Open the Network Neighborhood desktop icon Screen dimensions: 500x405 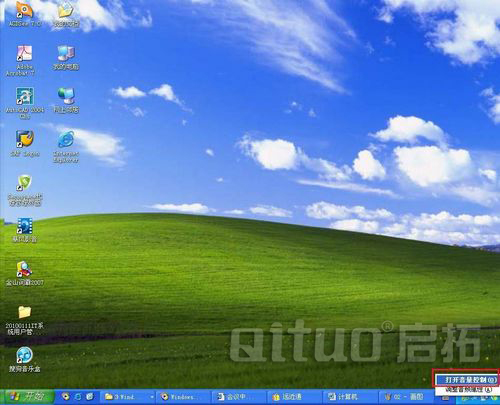[x=66, y=100]
